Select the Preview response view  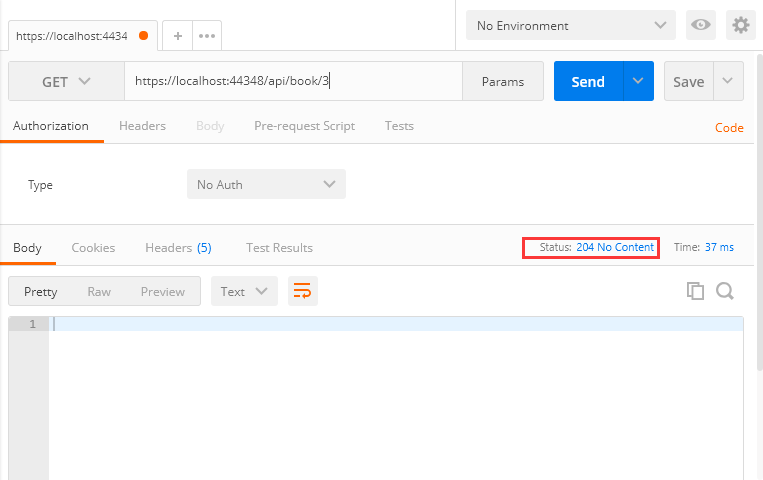(x=163, y=292)
